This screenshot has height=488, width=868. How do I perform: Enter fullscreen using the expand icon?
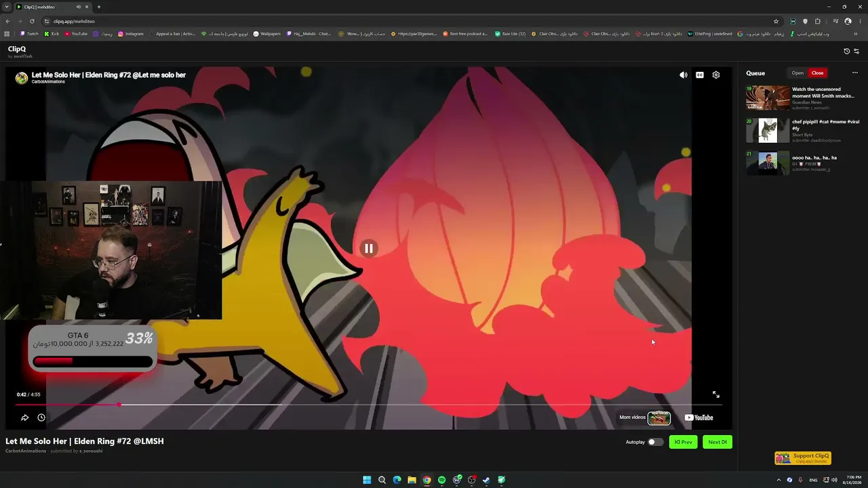coord(716,394)
